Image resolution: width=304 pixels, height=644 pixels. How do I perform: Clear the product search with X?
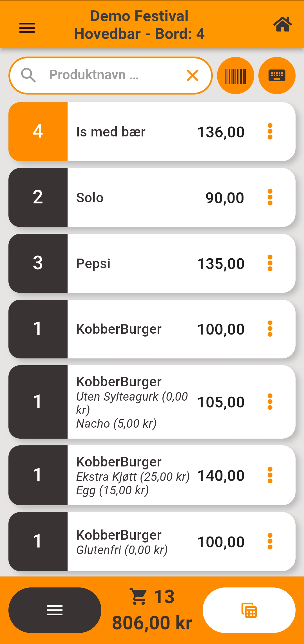[x=193, y=75]
